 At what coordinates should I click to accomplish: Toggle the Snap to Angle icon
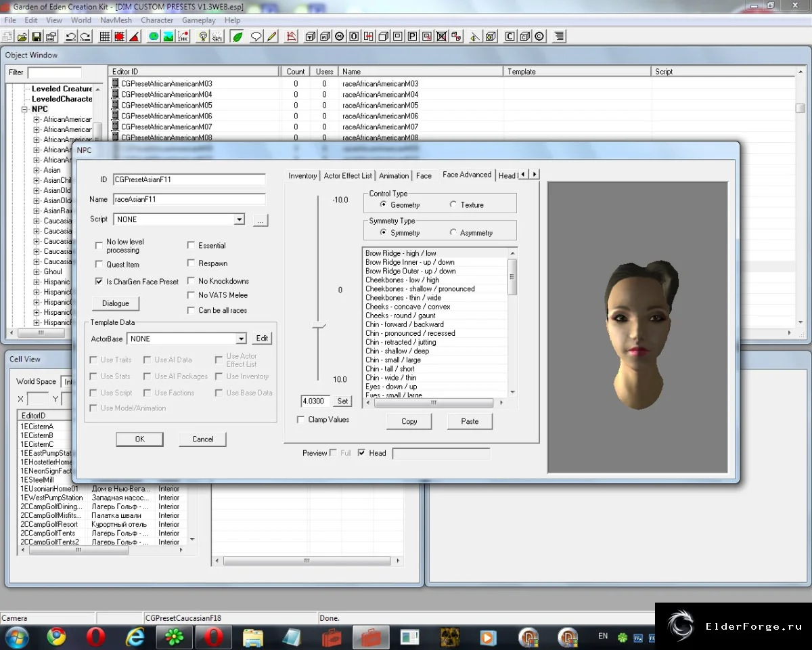point(134,37)
